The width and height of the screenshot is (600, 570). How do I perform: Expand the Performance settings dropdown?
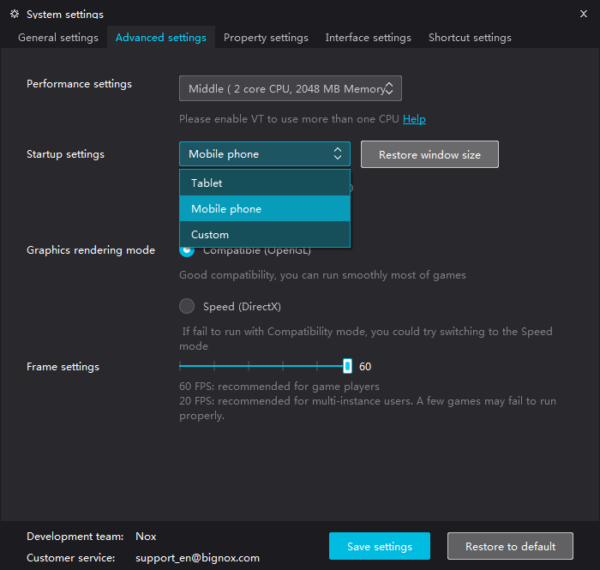pos(290,89)
